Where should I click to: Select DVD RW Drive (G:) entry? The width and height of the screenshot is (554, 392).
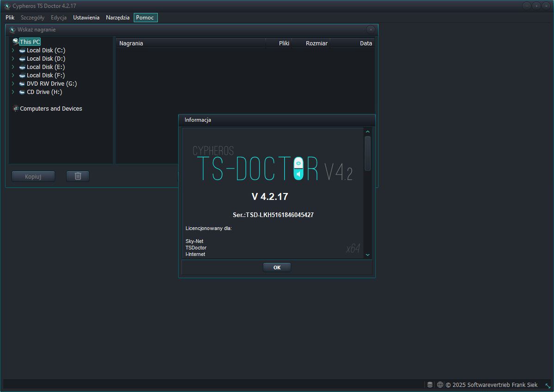51,84
